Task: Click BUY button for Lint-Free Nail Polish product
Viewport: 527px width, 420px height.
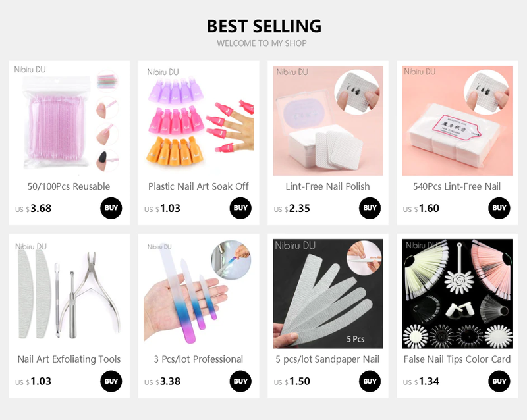Action: 370,208
